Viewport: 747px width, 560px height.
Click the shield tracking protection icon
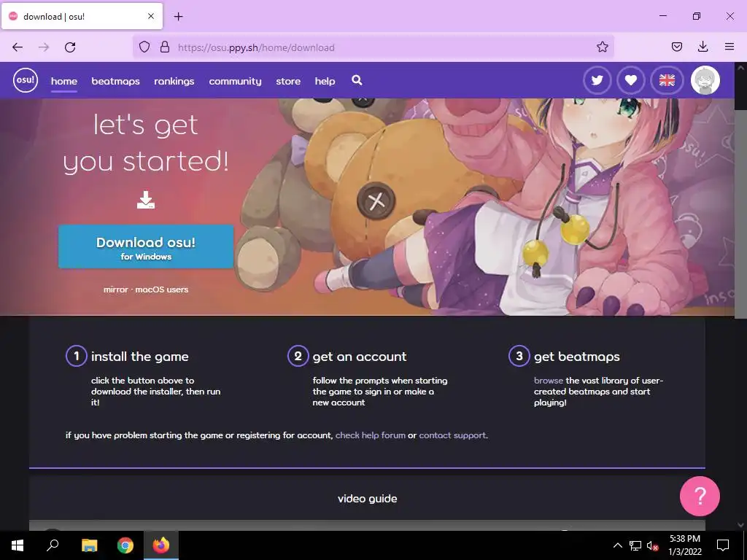[144, 47]
